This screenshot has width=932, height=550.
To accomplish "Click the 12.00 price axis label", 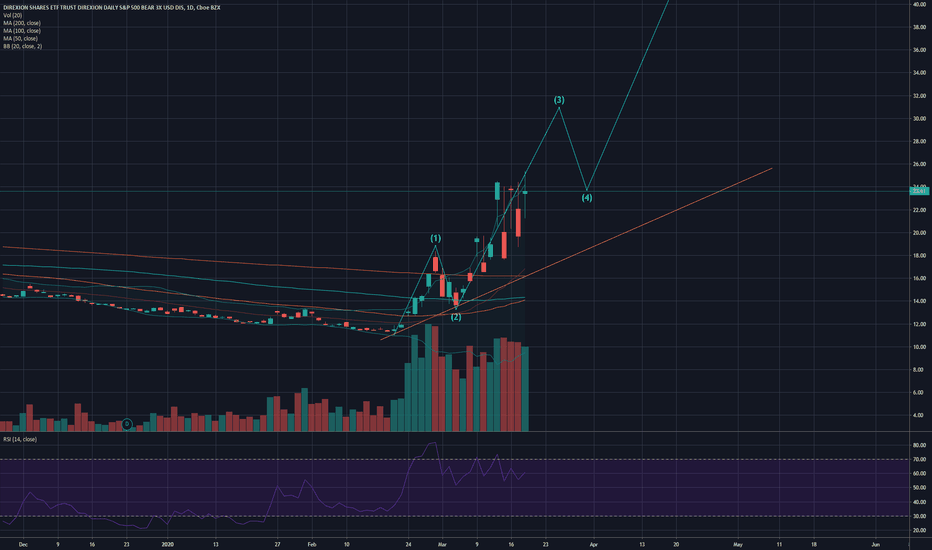I will click(x=919, y=325).
